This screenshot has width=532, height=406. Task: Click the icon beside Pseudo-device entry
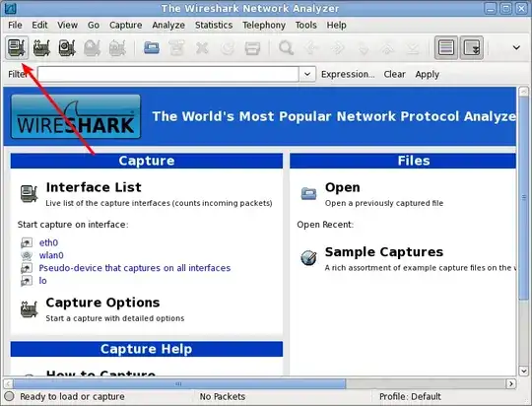(27, 268)
